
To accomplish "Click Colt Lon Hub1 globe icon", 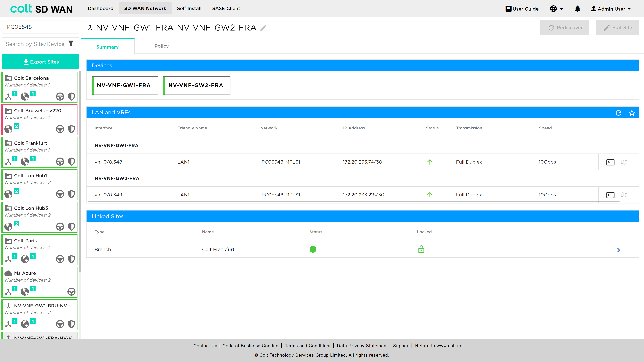I will pyautogui.click(x=9, y=194).
